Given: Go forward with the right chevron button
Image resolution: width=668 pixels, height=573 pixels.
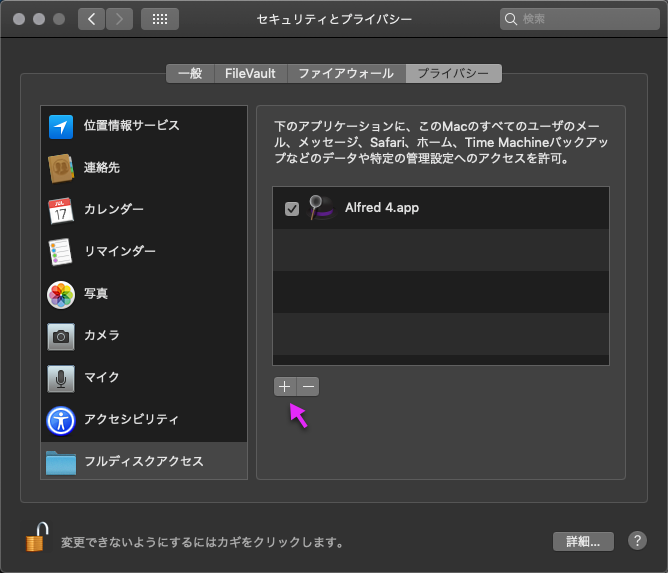Looking at the screenshot, I should click(x=119, y=19).
